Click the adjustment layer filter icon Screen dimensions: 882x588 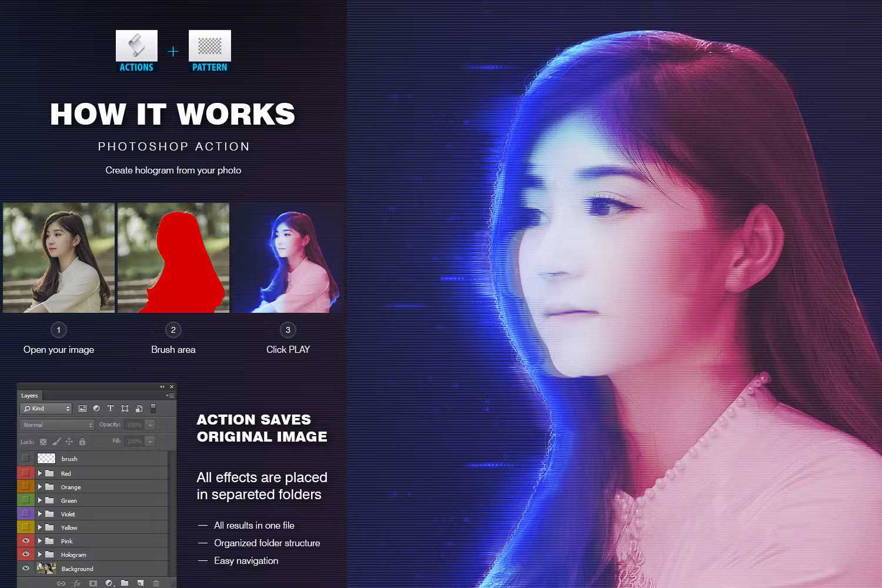pos(96,409)
